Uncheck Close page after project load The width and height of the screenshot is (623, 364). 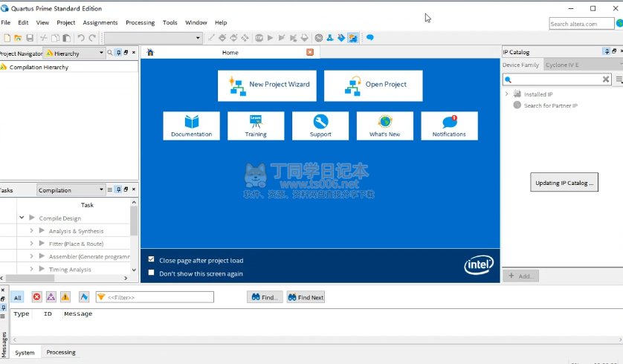(152, 260)
